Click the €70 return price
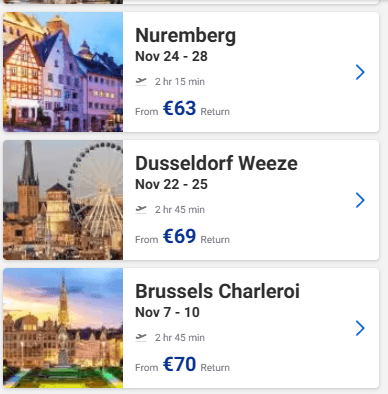Viewport: 388px width, 394px height. [179, 364]
